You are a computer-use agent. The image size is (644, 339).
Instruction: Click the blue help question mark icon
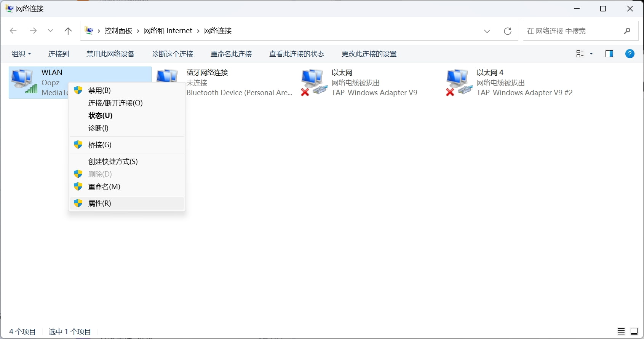click(630, 54)
